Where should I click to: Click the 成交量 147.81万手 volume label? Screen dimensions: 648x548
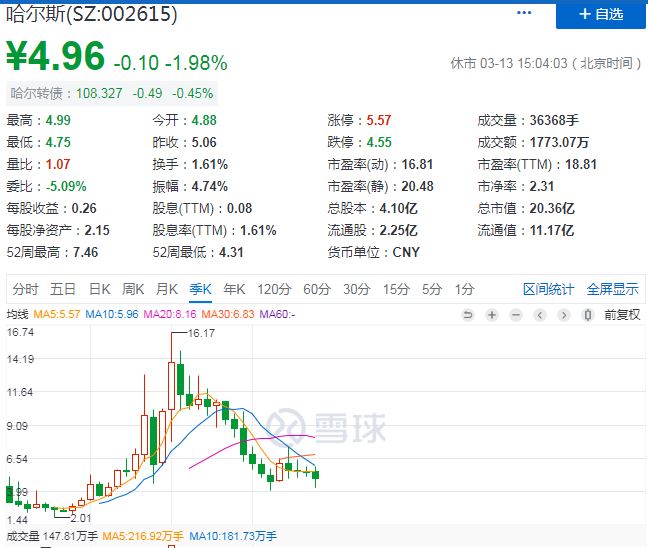[52, 536]
